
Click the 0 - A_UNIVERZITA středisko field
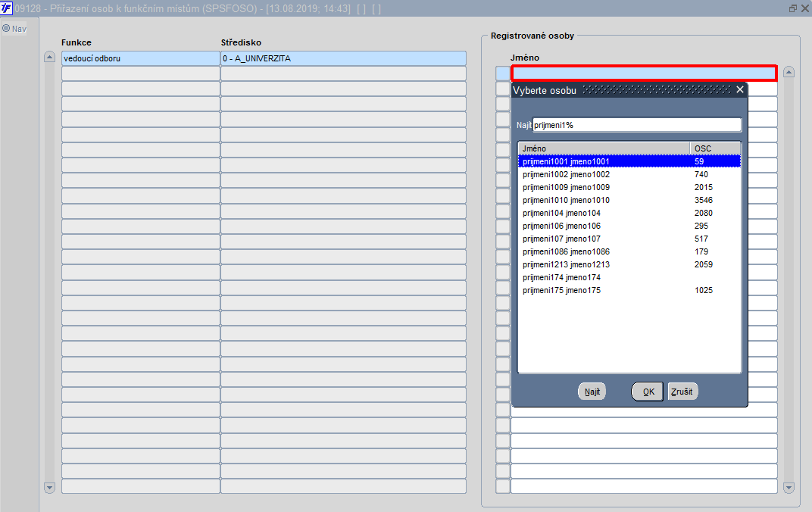point(343,58)
